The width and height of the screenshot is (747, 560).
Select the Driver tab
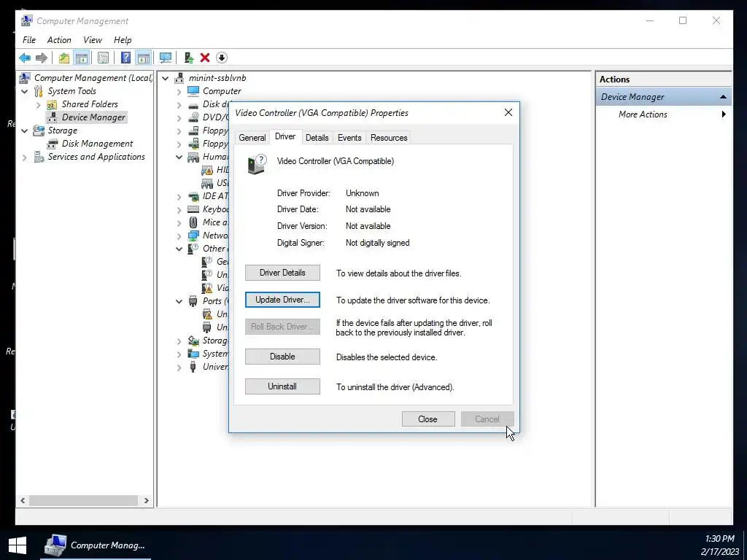[285, 136]
